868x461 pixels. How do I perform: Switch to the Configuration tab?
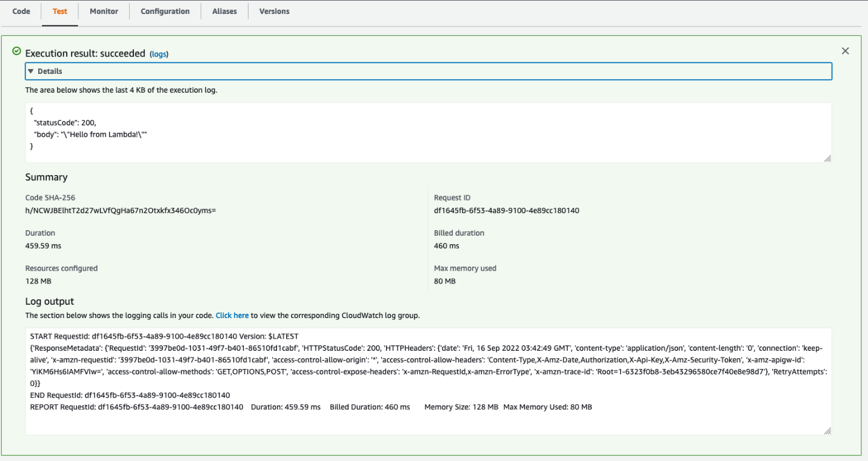(165, 11)
